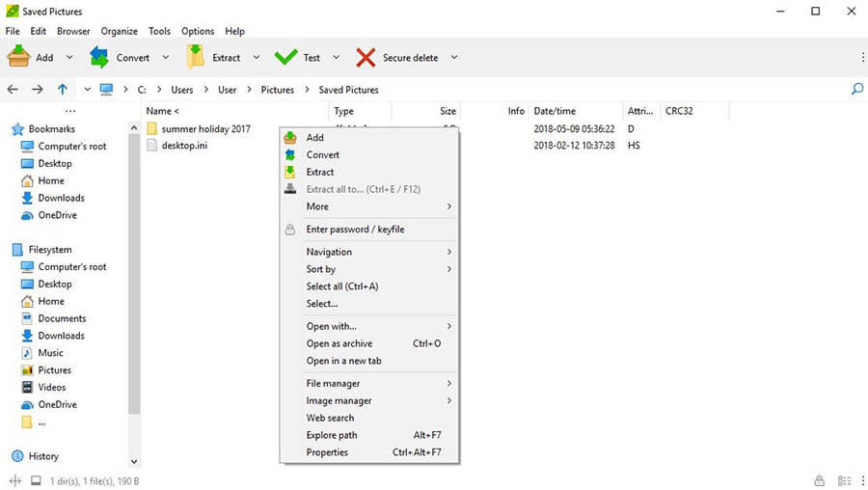The width and height of the screenshot is (868, 490).
Task: Navigate back with left arrow
Action: click(14, 90)
